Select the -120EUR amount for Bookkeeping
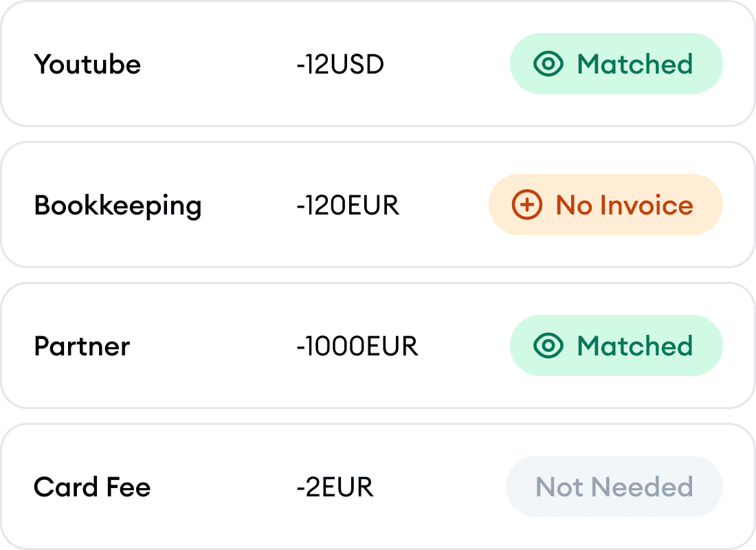 [348, 205]
